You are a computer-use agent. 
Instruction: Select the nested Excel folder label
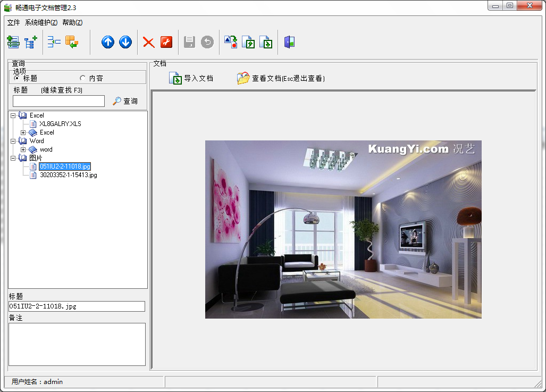47,132
